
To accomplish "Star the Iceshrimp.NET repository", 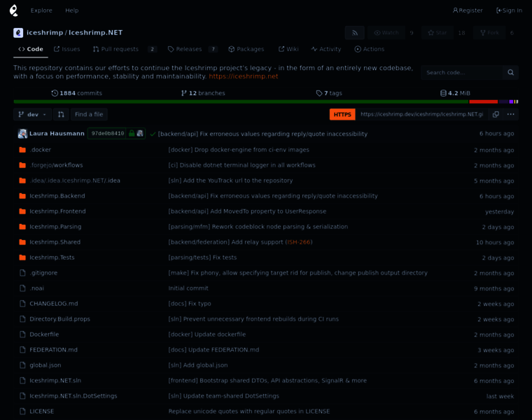I will click(437, 33).
